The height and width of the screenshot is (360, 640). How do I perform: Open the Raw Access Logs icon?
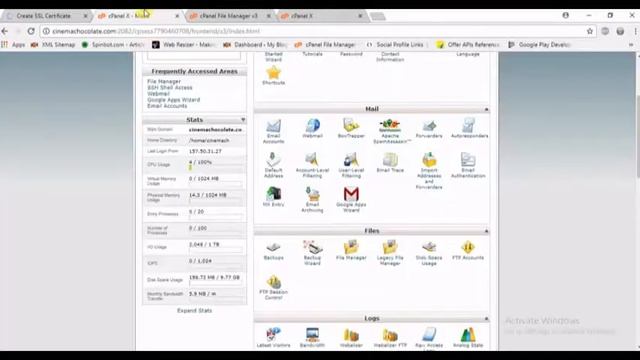pyautogui.click(x=429, y=335)
